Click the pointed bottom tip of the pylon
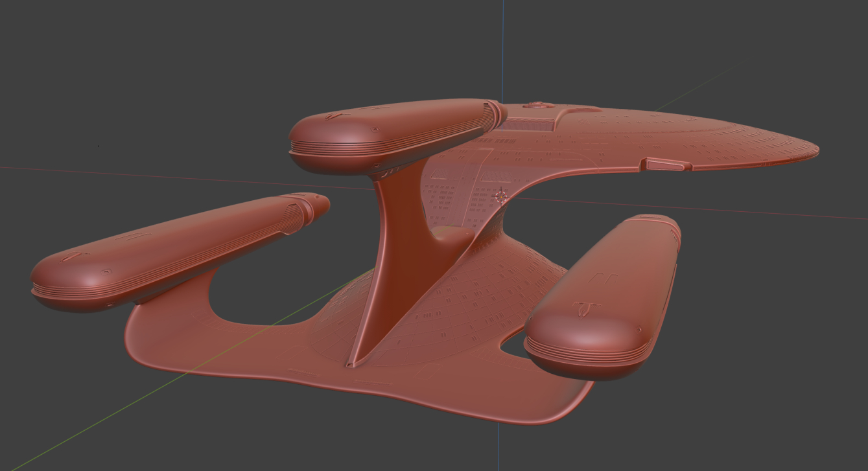The height and width of the screenshot is (471, 868). tap(351, 363)
